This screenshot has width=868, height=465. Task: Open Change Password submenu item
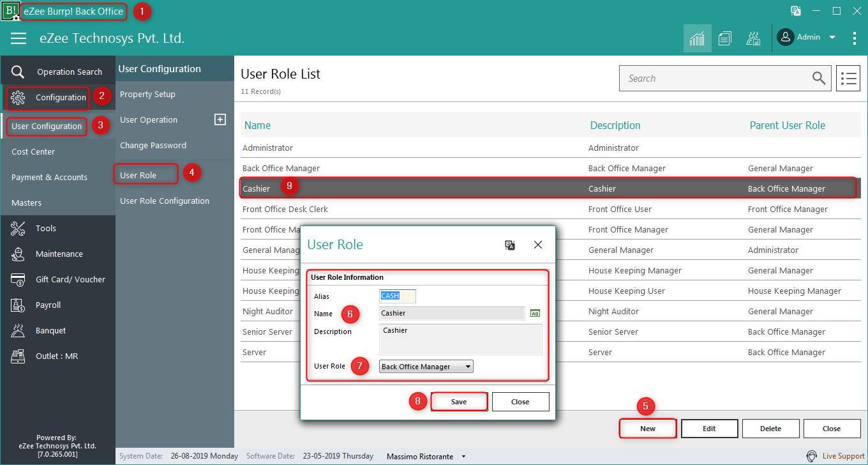point(153,145)
